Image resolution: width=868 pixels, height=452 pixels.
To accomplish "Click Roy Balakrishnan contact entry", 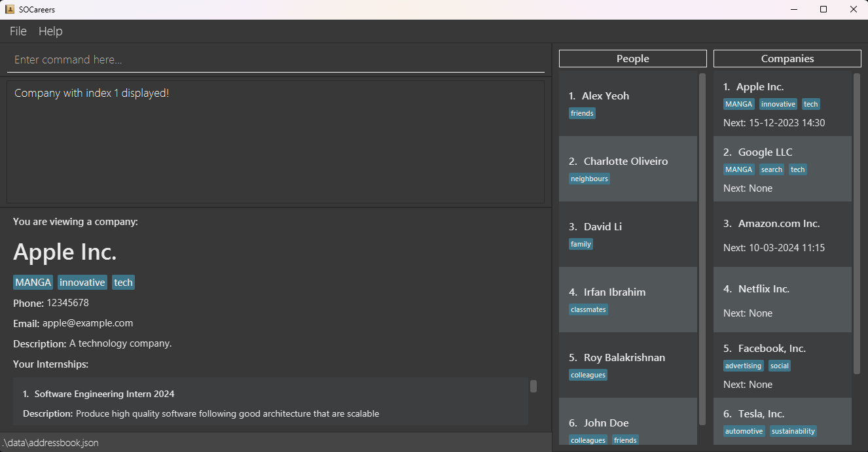I will coord(627,365).
